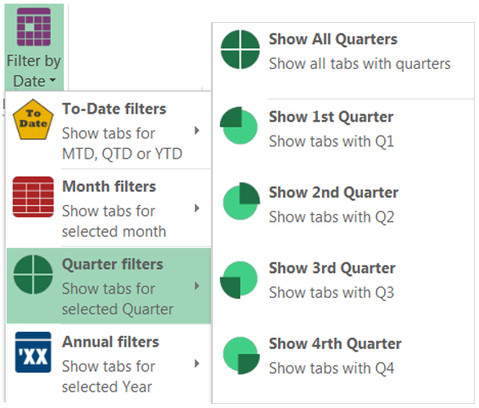
Task: Click the 4rth Quarter pie icon
Action: 241,355
